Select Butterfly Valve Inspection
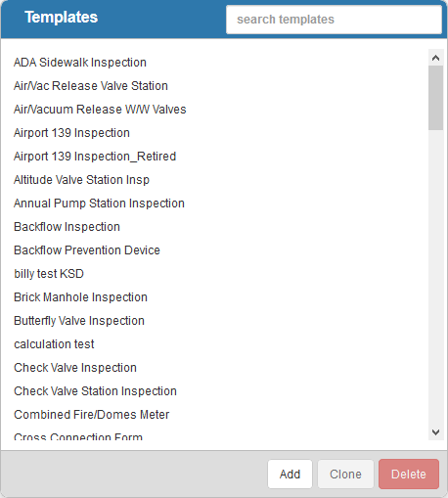The width and height of the screenshot is (448, 498). [x=79, y=321]
